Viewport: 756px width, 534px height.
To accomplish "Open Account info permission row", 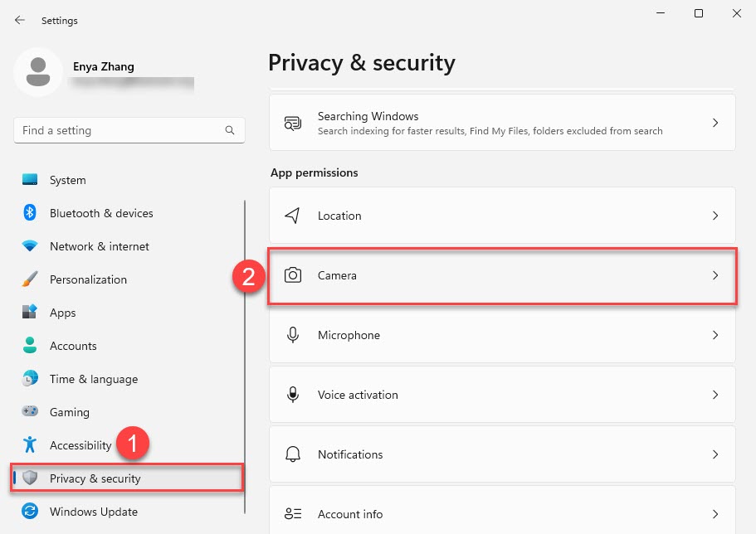I will tap(502, 514).
